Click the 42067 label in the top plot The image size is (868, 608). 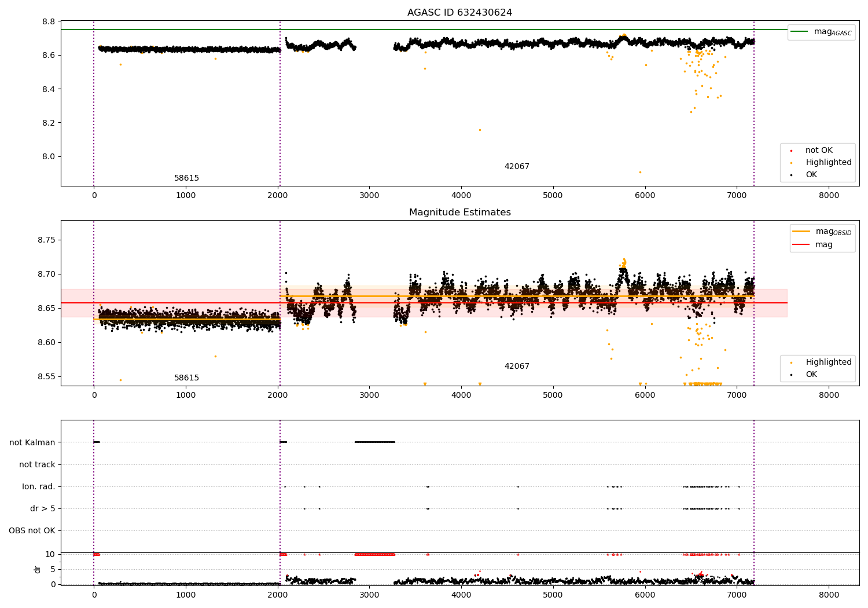click(x=517, y=166)
